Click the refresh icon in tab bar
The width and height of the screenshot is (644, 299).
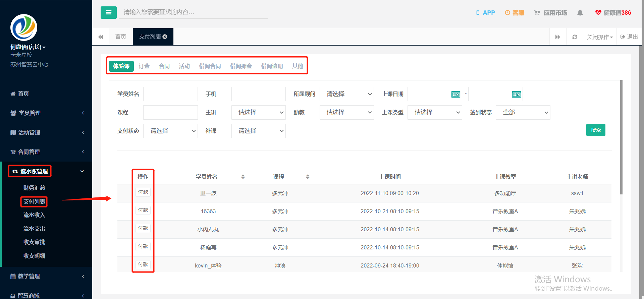tap(575, 37)
